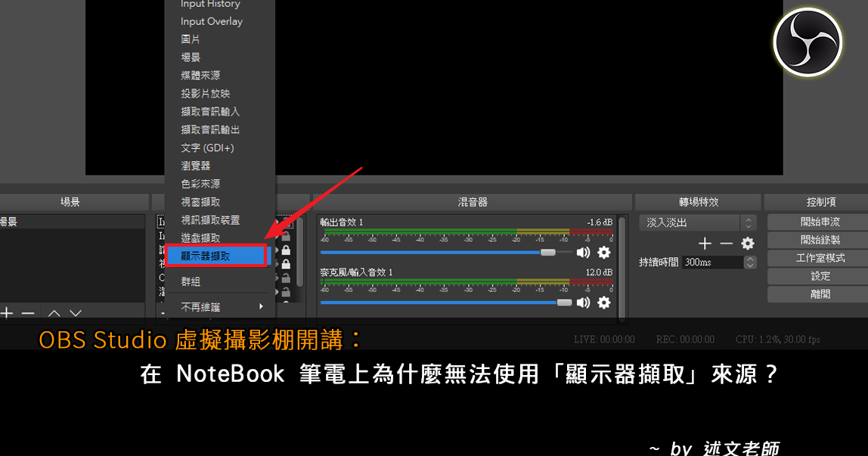
Task: Add a new scene with the plus icon
Action: (x=7, y=313)
